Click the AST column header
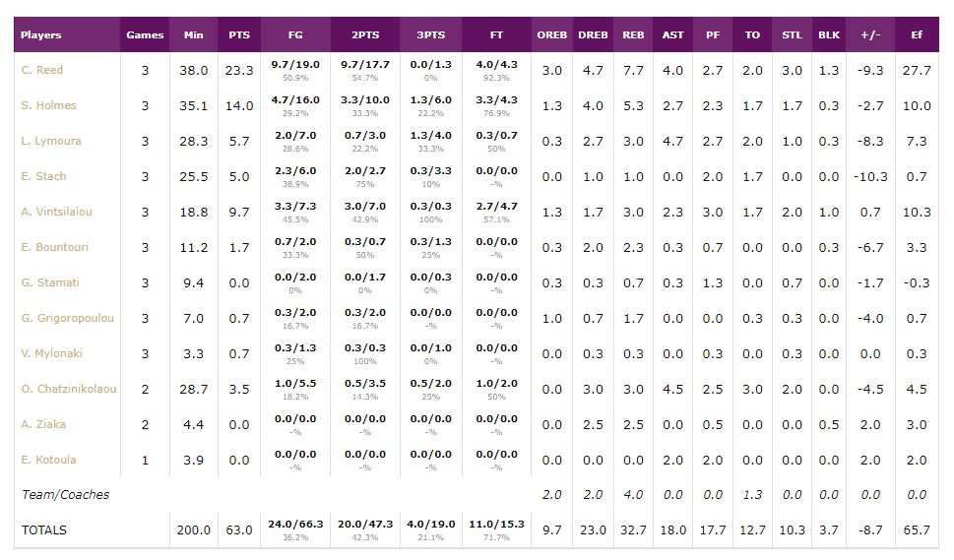954x560 pixels. [x=672, y=34]
